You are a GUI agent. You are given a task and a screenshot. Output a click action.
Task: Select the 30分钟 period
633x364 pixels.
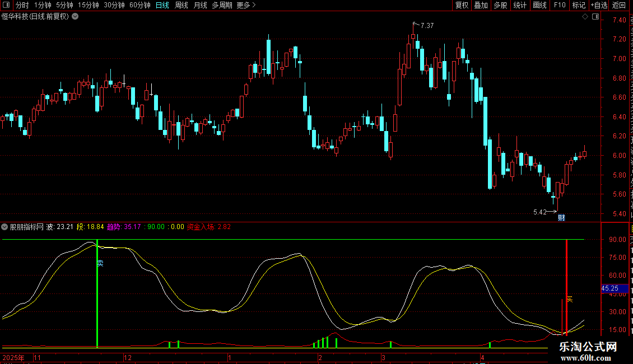tap(114, 5)
